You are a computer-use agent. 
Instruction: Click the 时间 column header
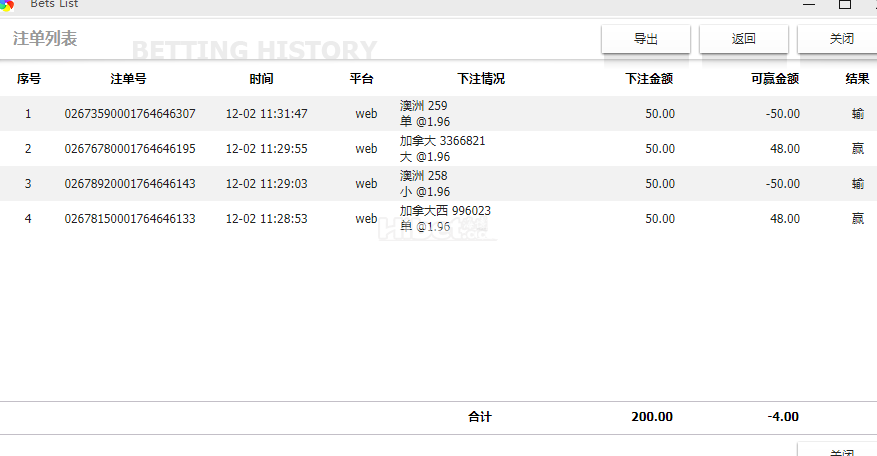pos(262,79)
